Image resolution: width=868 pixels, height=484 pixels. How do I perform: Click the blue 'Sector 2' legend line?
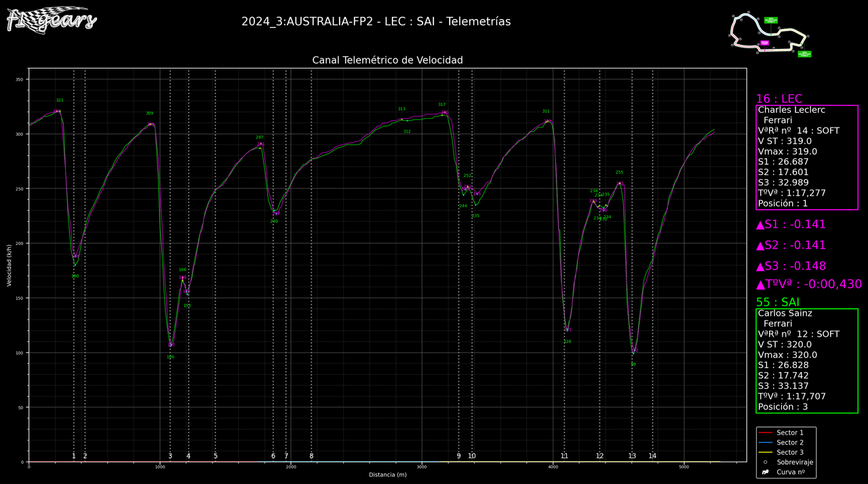click(766, 443)
